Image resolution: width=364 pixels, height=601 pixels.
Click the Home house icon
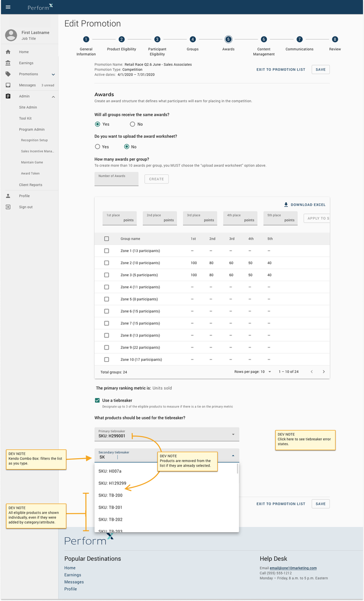click(x=8, y=52)
